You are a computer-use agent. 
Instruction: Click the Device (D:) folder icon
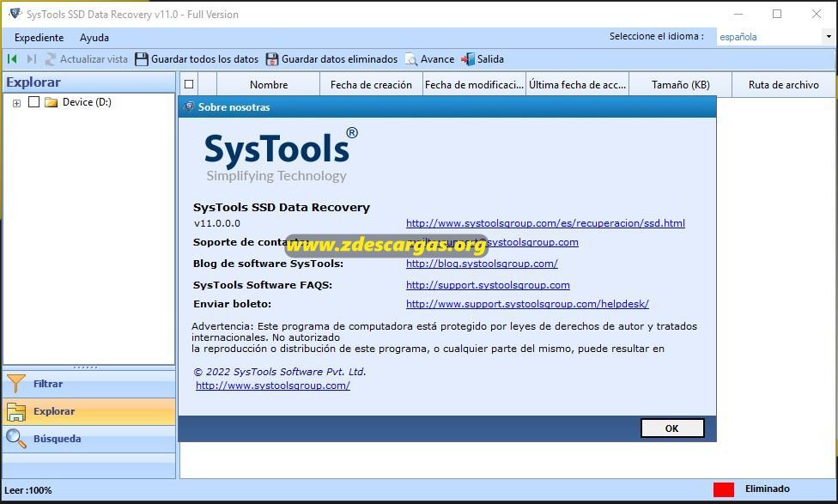52,102
